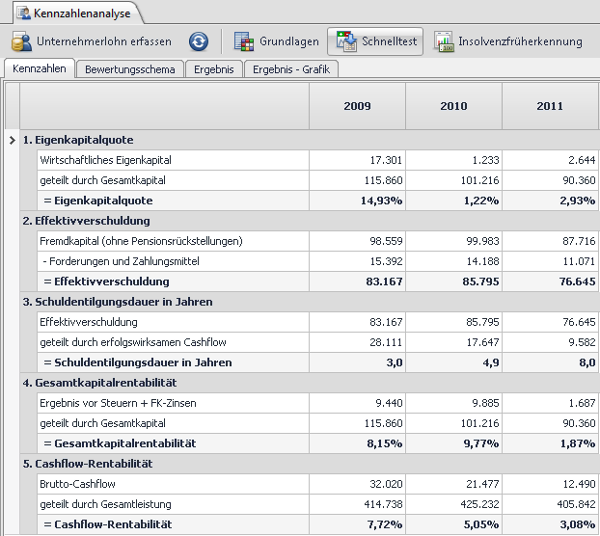The image size is (600, 536).
Task: Select the 425.232 Gesamtleistung cell
Action: click(454, 504)
